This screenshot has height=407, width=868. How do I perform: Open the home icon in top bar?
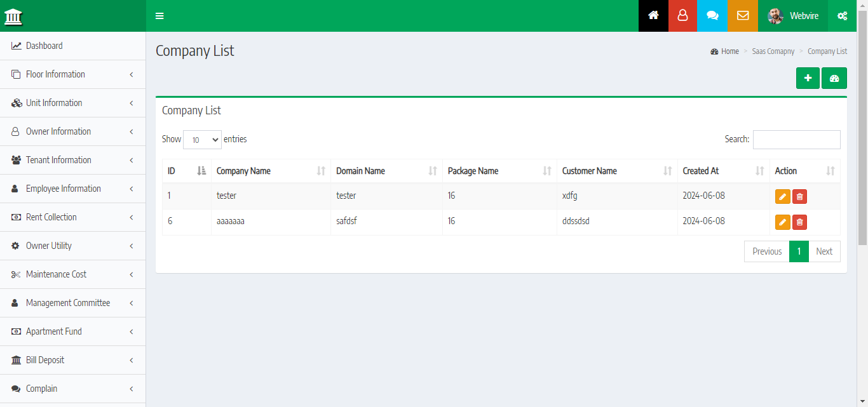click(x=653, y=16)
